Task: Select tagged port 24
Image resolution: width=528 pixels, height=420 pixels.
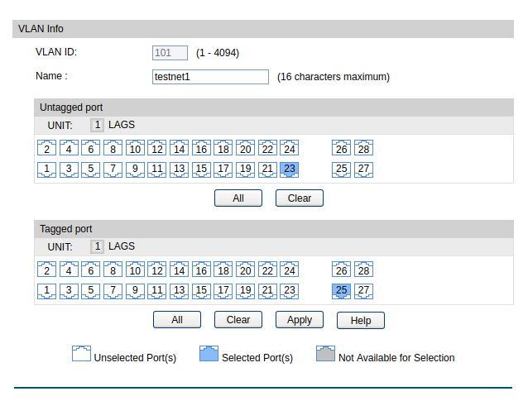Action: [290, 270]
